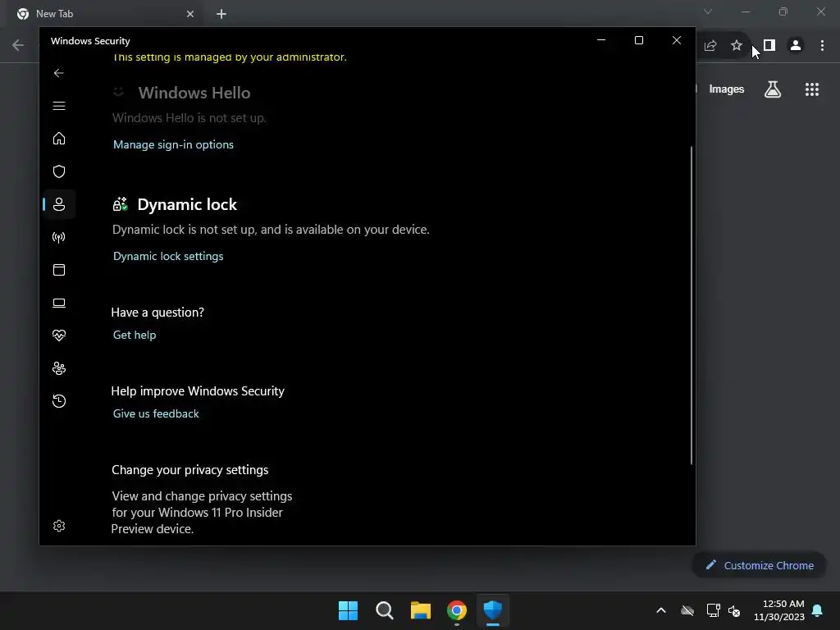Open Virus & threat protection shield icon
This screenshot has height=630, width=840.
59,171
